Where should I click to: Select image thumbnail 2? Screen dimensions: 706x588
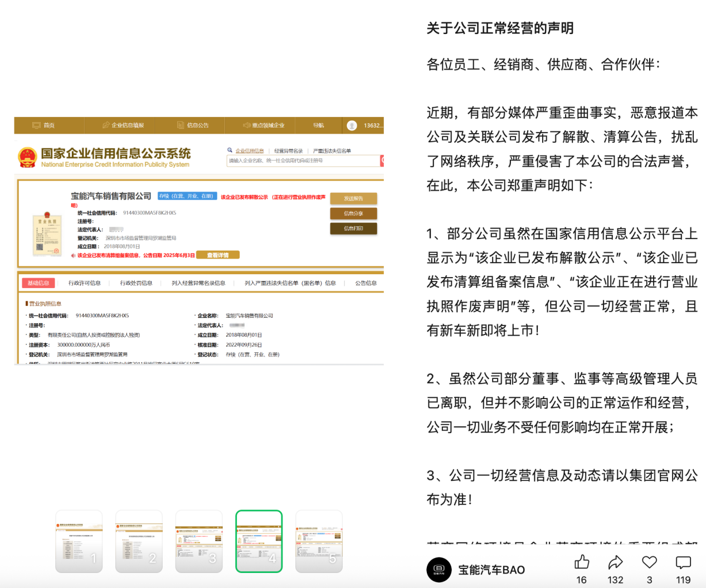click(139, 541)
